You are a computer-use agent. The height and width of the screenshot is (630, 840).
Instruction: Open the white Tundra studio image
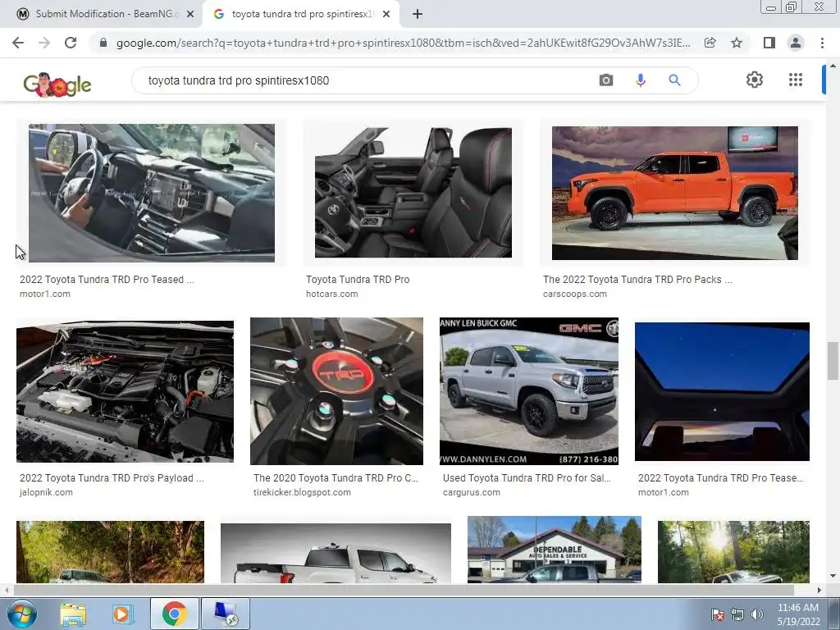[336, 554]
